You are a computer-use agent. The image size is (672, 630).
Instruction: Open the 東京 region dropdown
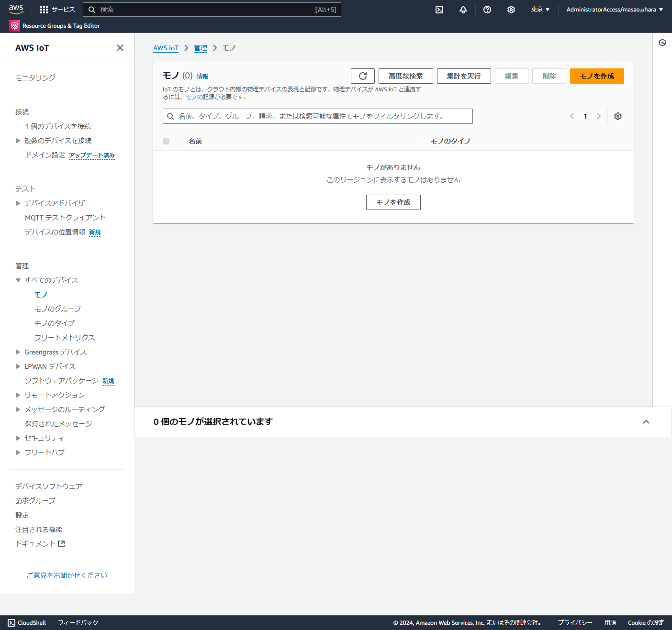tap(540, 10)
